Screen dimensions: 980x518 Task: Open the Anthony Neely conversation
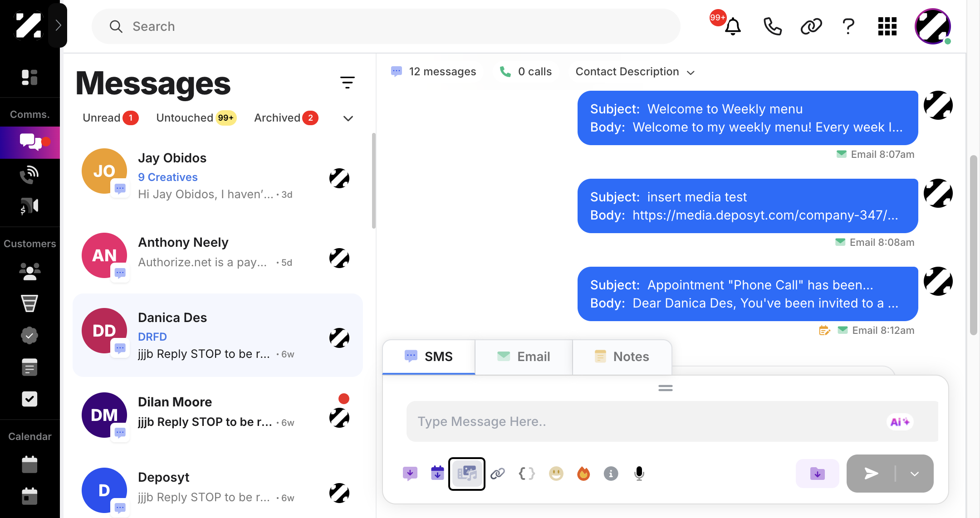point(218,256)
